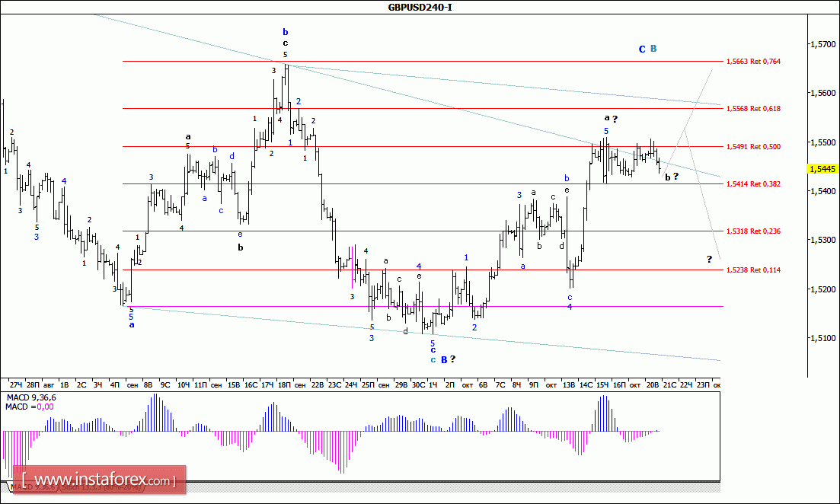Screen dimensions: 840x504
Task: Click the MACD 9,36,6 indicator label
Action: point(31,398)
